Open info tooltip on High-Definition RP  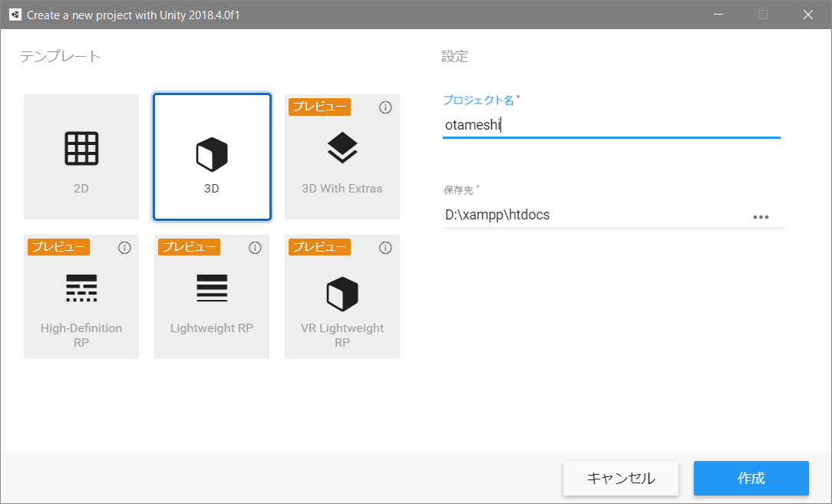124,247
